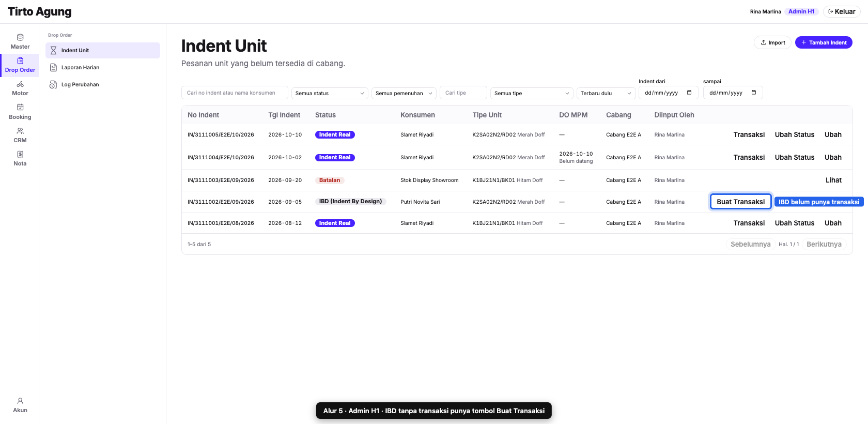
Task: Click Buat Transaksi for the IBD row
Action: point(740,202)
